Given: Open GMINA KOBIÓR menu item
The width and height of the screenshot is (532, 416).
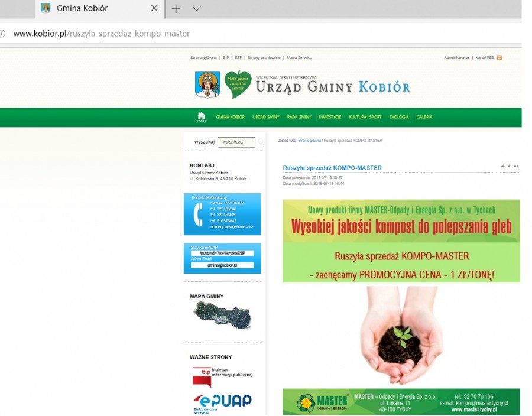Looking at the screenshot, I should tap(231, 117).
